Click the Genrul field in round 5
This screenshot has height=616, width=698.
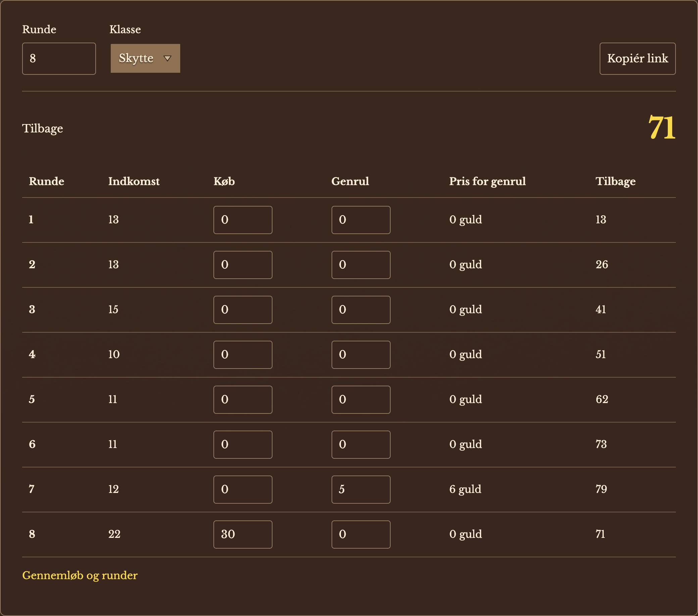point(361,400)
